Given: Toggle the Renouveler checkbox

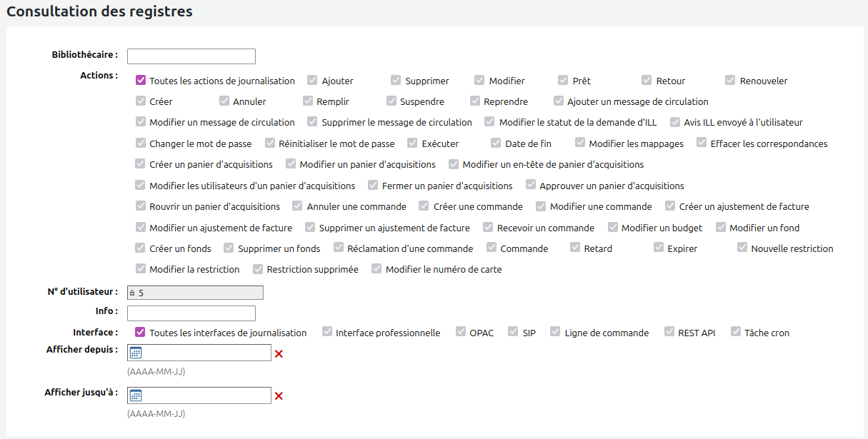Looking at the screenshot, I should pyautogui.click(x=731, y=81).
